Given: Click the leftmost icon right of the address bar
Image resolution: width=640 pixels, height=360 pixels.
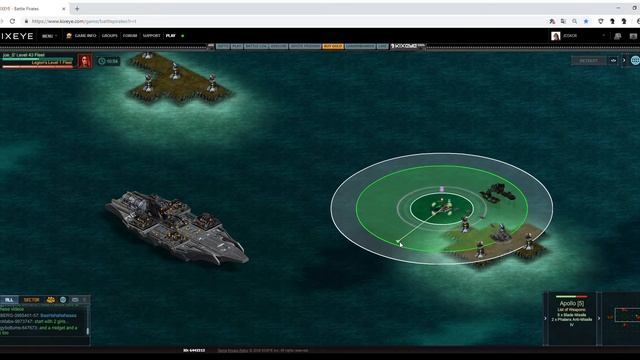Looking at the screenshot, I should pyautogui.click(x=552, y=21).
